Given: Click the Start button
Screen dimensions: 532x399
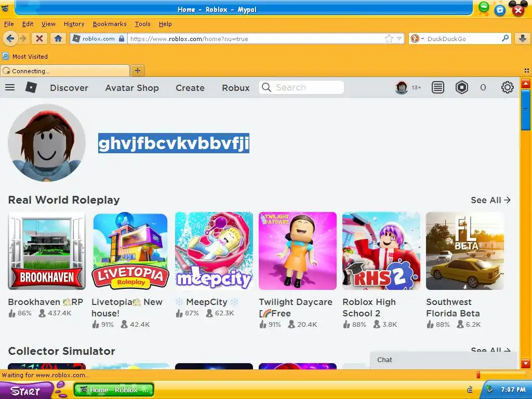Looking at the screenshot, I should (x=25, y=391).
